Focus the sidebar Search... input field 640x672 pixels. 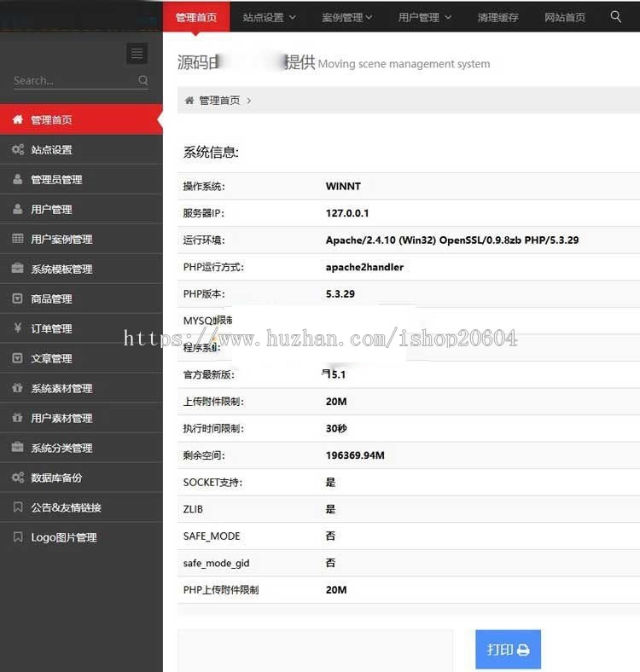pos(76,80)
